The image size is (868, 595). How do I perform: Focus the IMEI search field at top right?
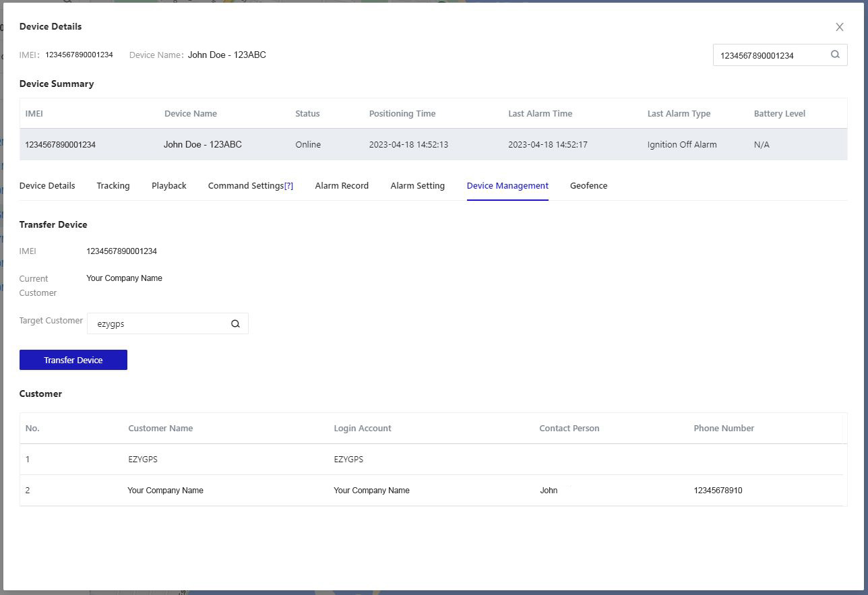768,55
